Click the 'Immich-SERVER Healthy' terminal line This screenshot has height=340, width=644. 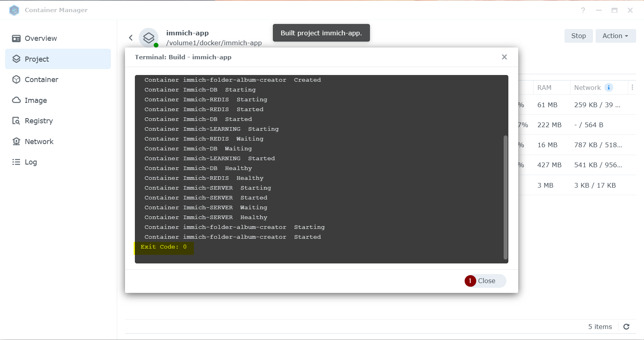(x=206, y=218)
